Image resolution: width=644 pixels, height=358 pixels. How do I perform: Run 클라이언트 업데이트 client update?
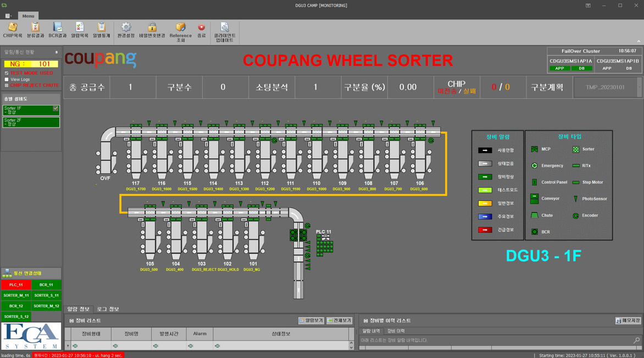pyautogui.click(x=224, y=32)
